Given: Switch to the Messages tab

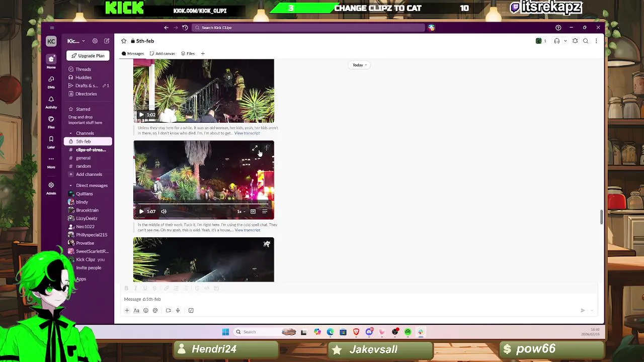Looking at the screenshot, I should point(133,53).
